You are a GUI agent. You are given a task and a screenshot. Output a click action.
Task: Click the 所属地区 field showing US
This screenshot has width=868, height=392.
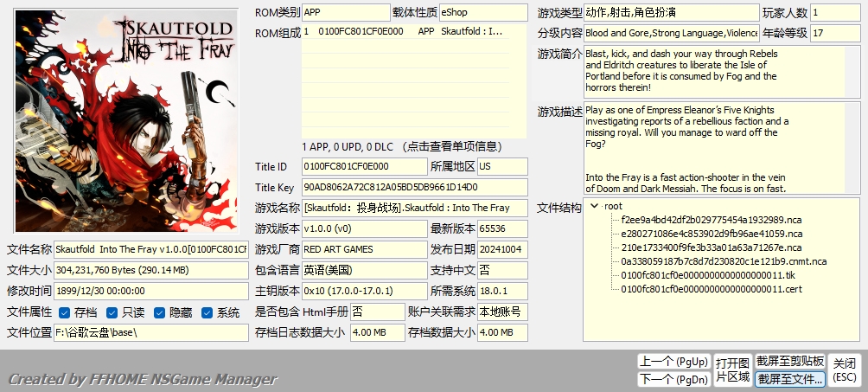502,166
